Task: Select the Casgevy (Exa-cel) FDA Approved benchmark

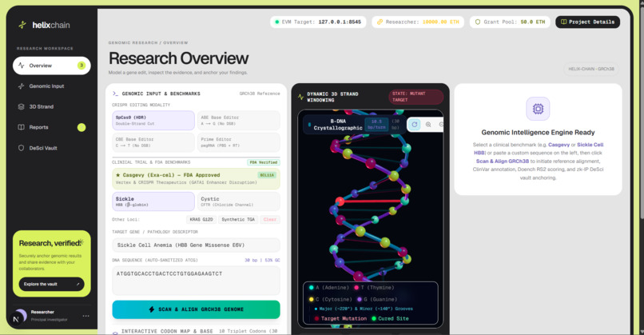Action: coord(196,178)
